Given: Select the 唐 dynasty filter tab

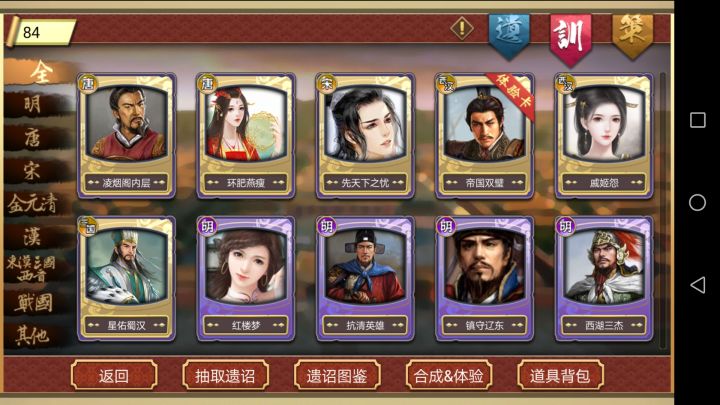Looking at the screenshot, I should point(34,137).
